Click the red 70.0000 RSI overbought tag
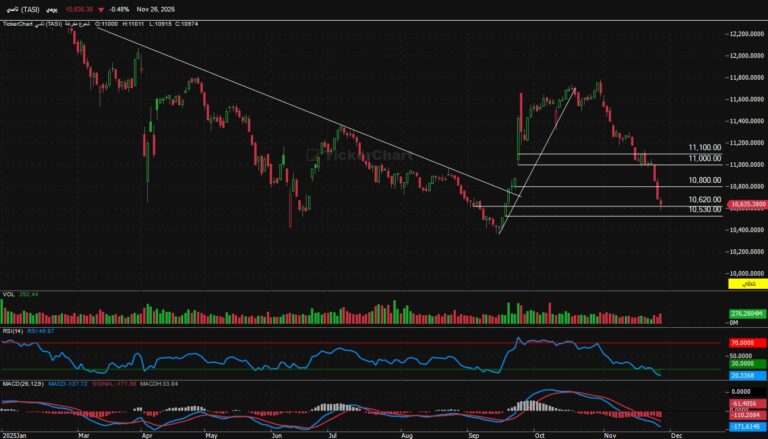Viewport: 768px width, 439px height. pos(740,343)
